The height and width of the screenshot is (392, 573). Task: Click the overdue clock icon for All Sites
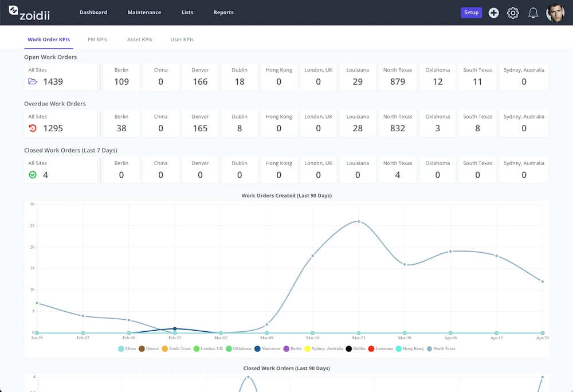click(33, 128)
